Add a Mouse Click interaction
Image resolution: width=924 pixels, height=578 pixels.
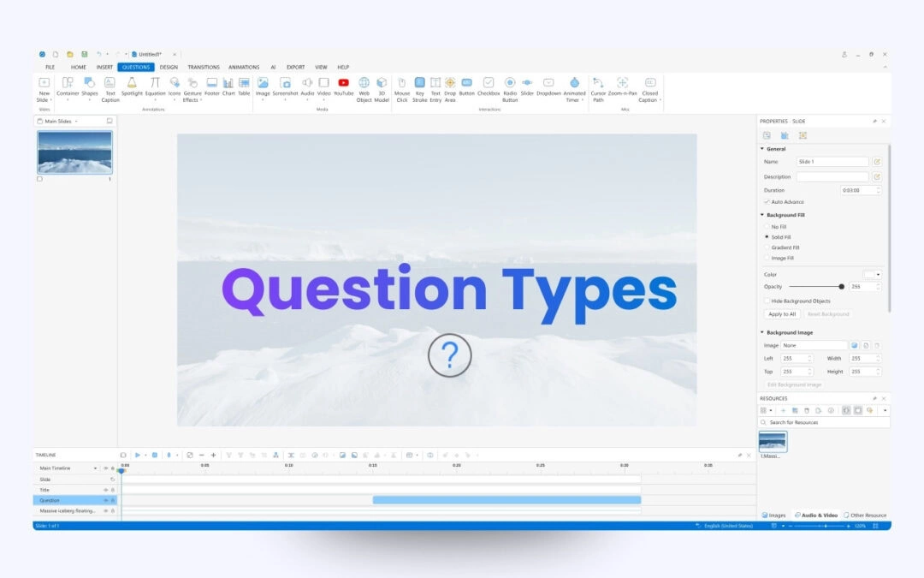click(402, 89)
